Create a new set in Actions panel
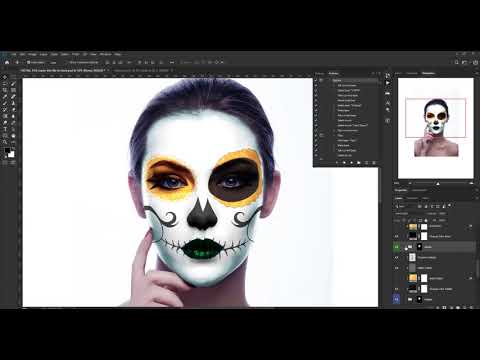Viewport: 480px width, 360px height. (x=359, y=163)
